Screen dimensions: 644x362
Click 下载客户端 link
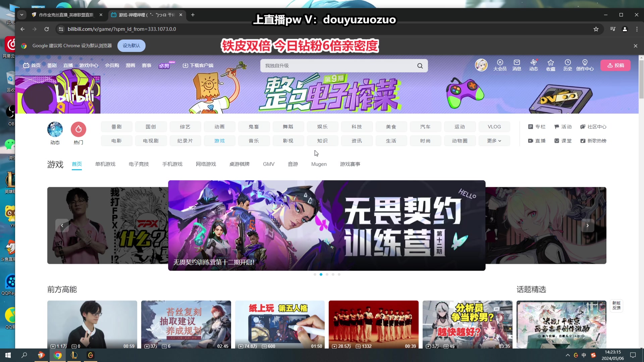[x=198, y=66]
